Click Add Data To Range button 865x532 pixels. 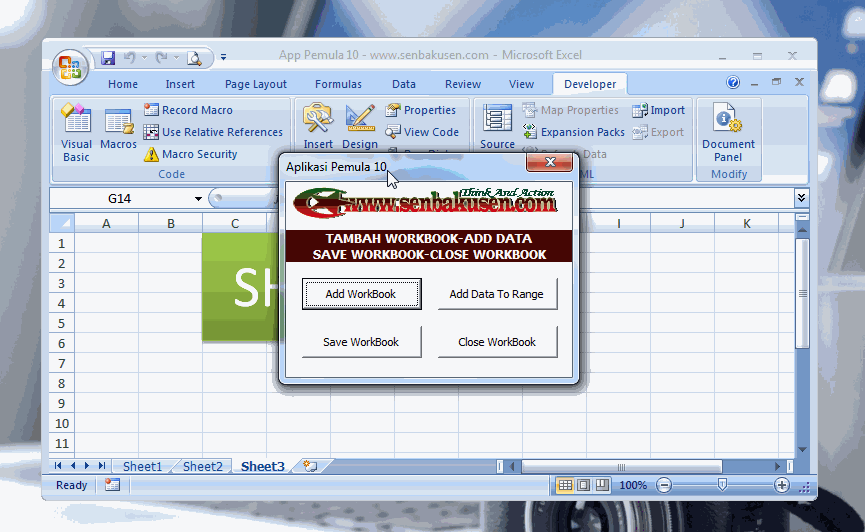497,294
